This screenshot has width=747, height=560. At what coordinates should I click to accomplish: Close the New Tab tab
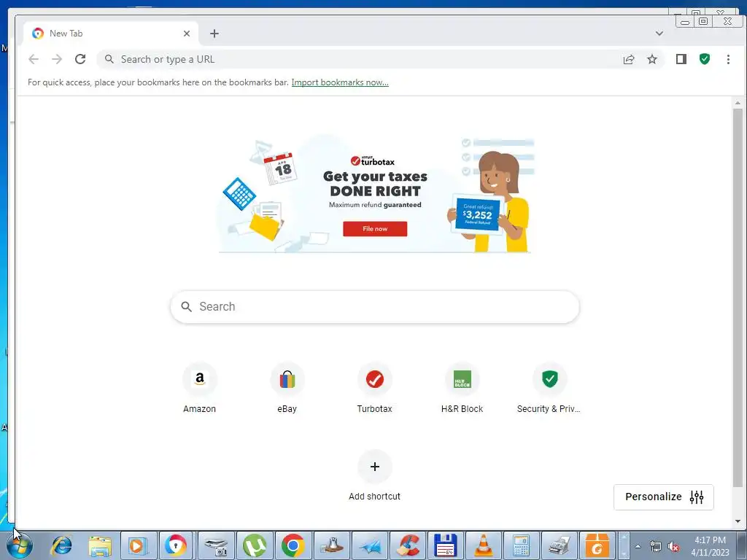coord(187,34)
